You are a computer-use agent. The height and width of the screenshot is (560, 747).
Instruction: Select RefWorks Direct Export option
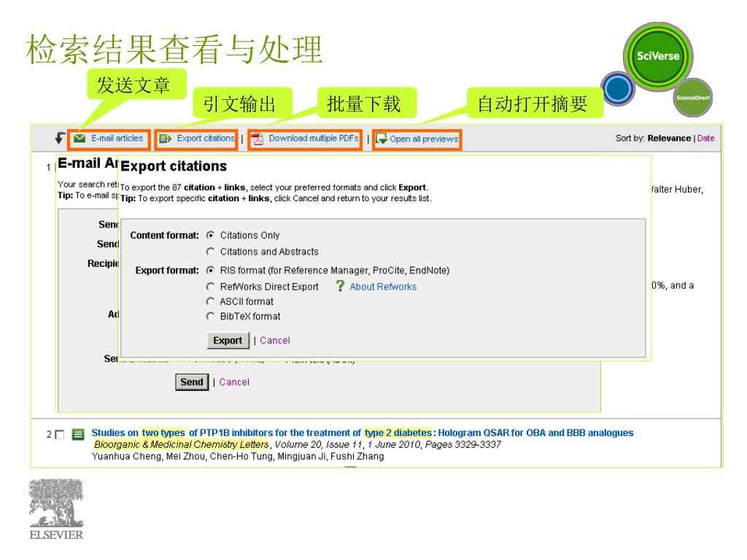tap(210, 287)
